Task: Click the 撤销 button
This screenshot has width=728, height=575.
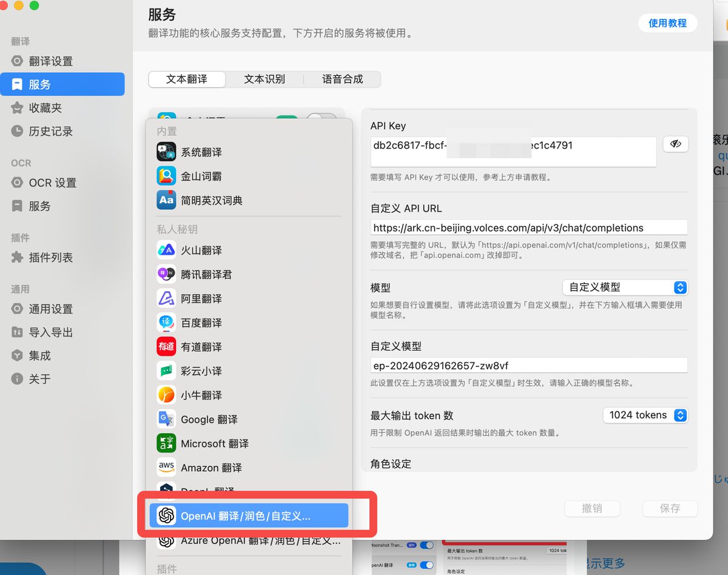Action: click(x=592, y=508)
